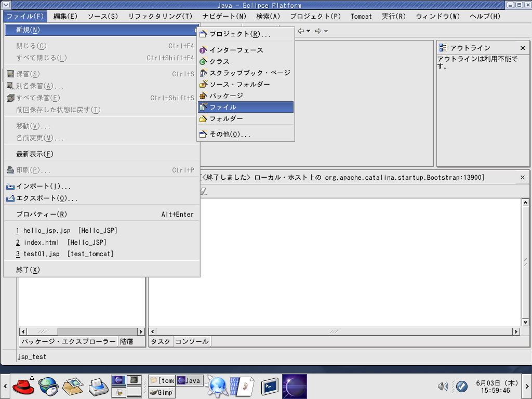Screen dimensions: 532x399
Task: Switch to the Gimp taskbar window button
Action: [161, 393]
